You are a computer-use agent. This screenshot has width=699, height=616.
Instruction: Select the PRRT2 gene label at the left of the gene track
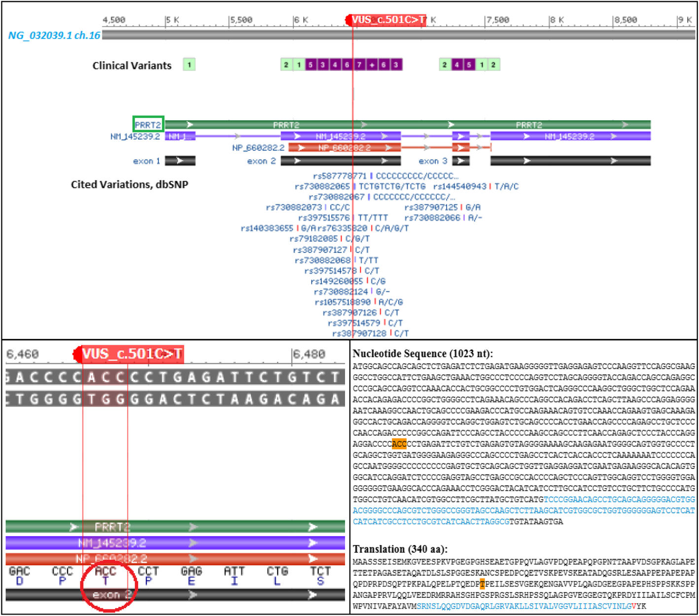(x=148, y=125)
